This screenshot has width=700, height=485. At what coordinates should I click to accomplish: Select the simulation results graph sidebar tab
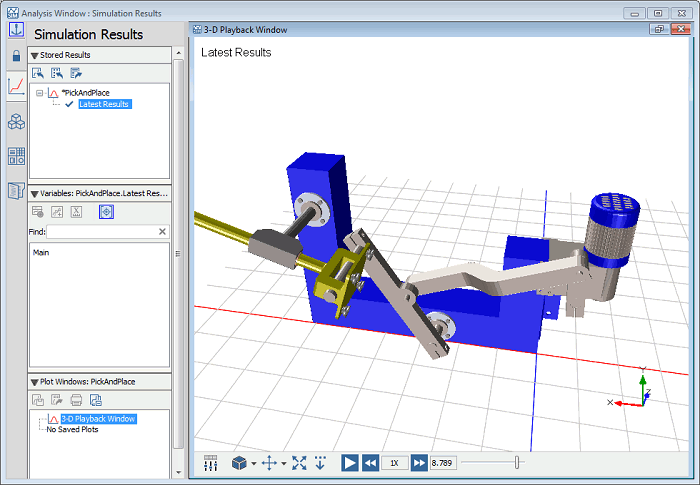[16, 86]
